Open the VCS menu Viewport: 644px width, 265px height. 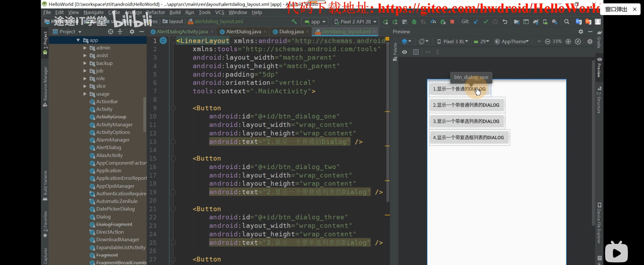coord(220,12)
